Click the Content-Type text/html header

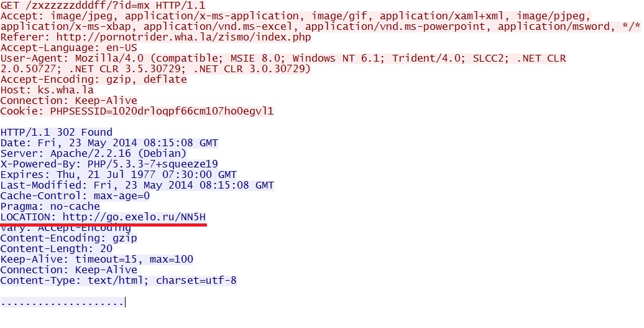click(x=118, y=280)
